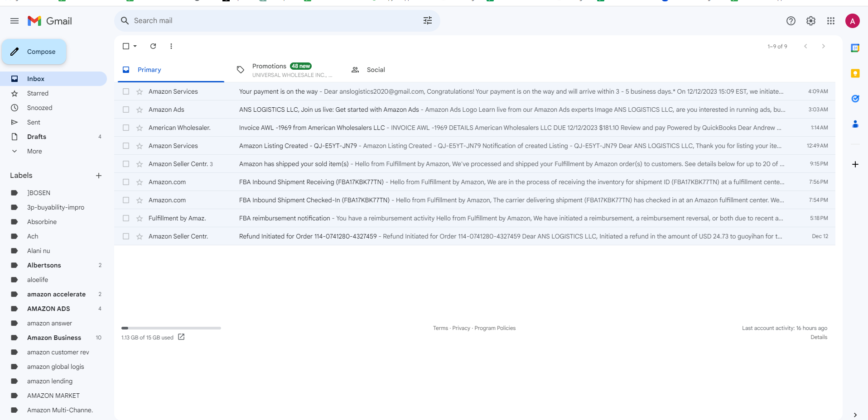This screenshot has height=420, width=868.
Task: Open the Amazon Business label
Action: [53, 338]
